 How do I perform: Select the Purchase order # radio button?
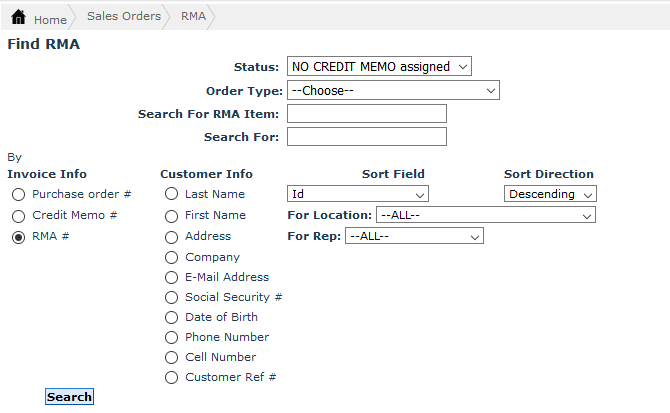[19, 195]
